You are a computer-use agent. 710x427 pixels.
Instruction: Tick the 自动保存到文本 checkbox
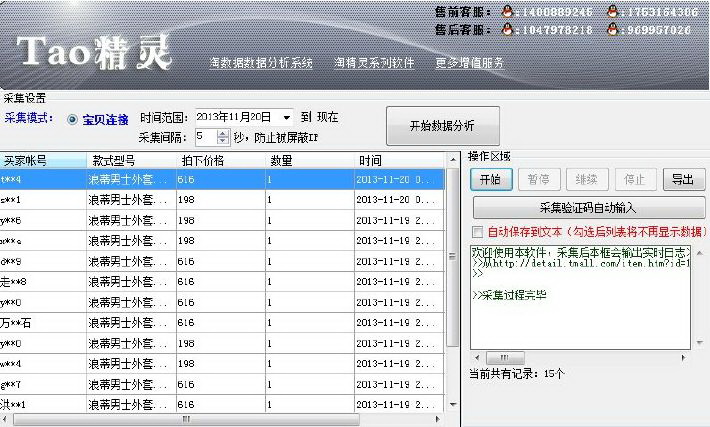pyautogui.click(x=477, y=232)
